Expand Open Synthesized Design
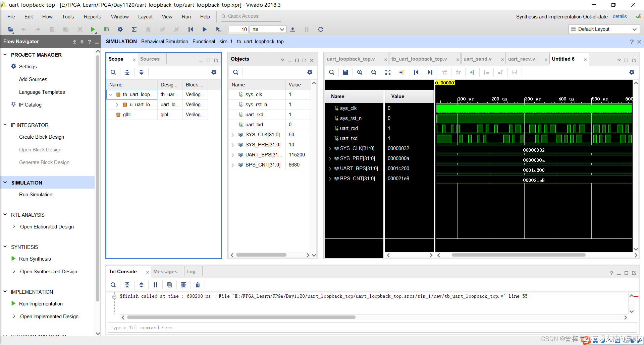Viewport: 644px width, 345px height. click(14, 272)
